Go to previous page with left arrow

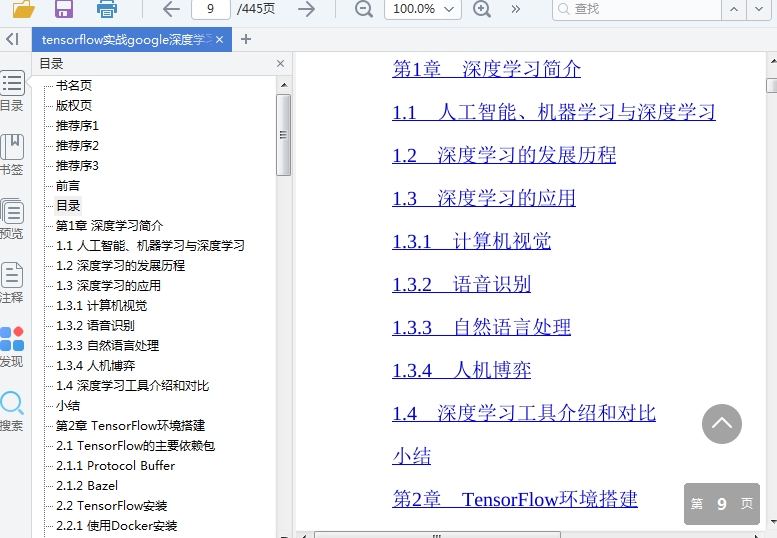[171, 9]
